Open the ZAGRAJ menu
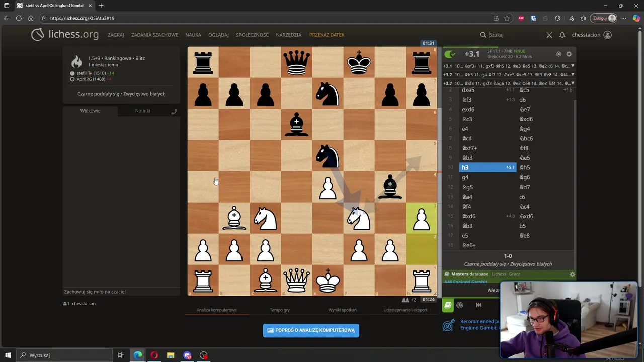 tap(116, 35)
